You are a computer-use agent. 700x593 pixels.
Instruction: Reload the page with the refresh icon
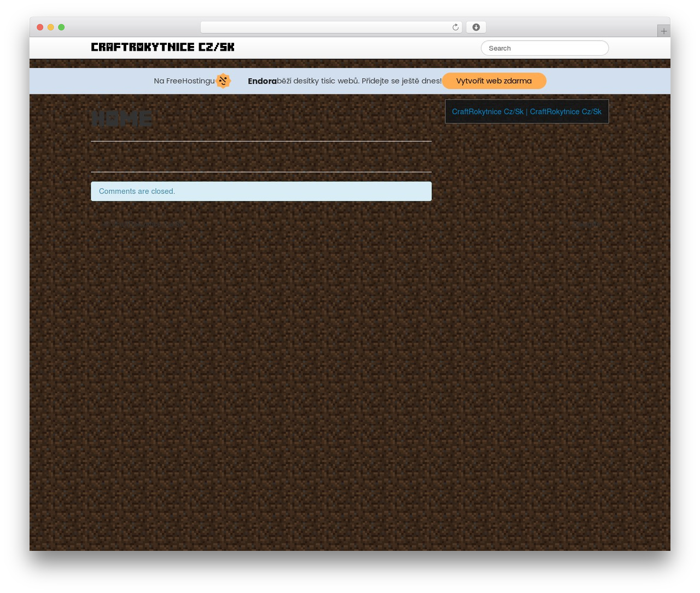[455, 27]
